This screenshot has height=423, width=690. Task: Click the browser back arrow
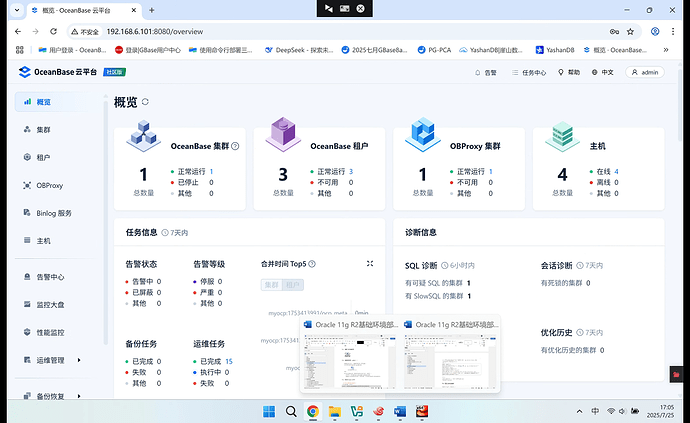(18, 32)
